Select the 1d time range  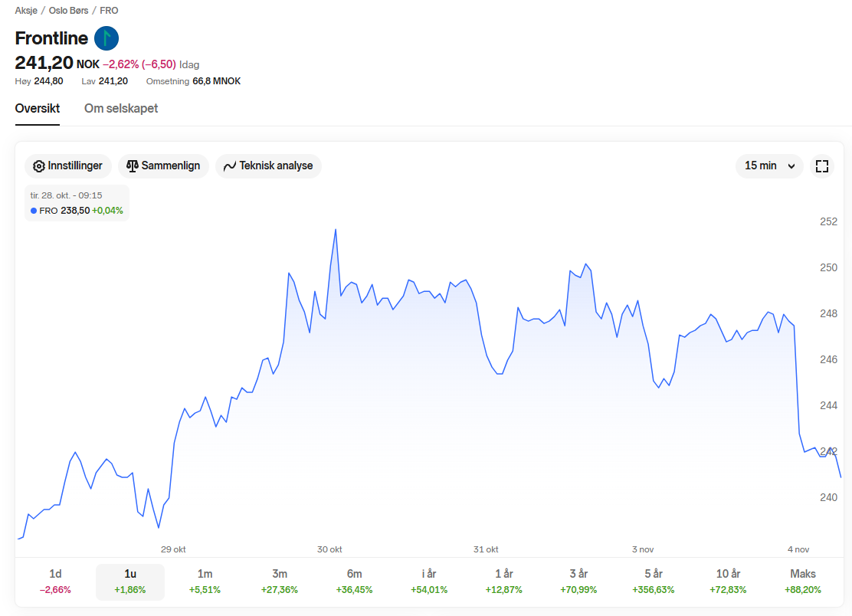tap(55, 582)
